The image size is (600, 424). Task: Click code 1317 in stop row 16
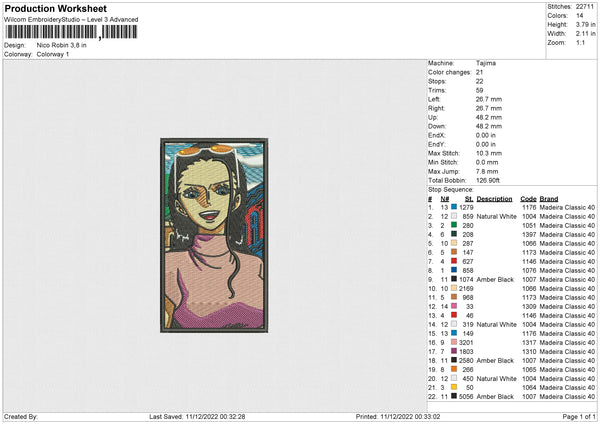click(529, 342)
